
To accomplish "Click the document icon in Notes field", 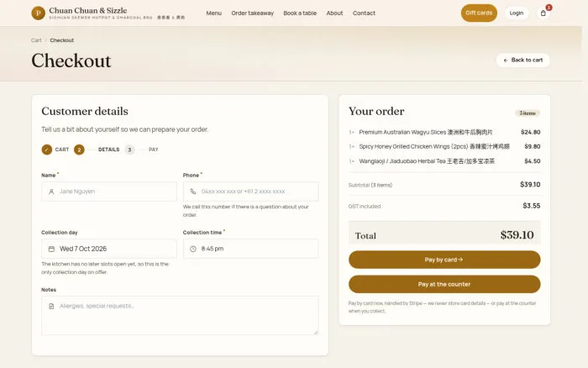I will coord(51,306).
